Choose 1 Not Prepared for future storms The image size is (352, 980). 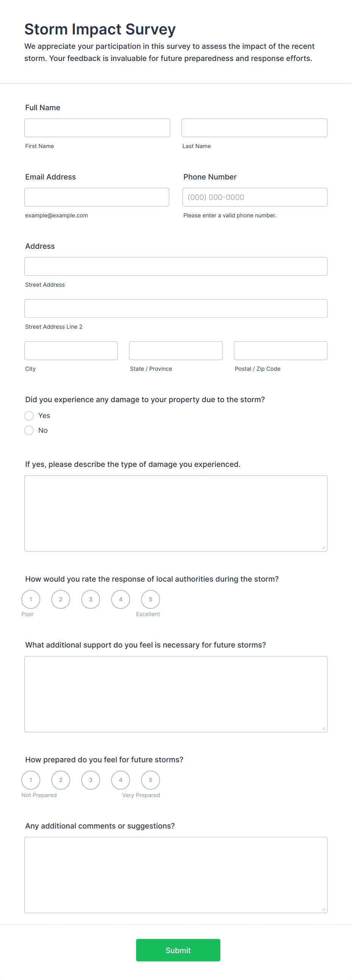tap(31, 780)
